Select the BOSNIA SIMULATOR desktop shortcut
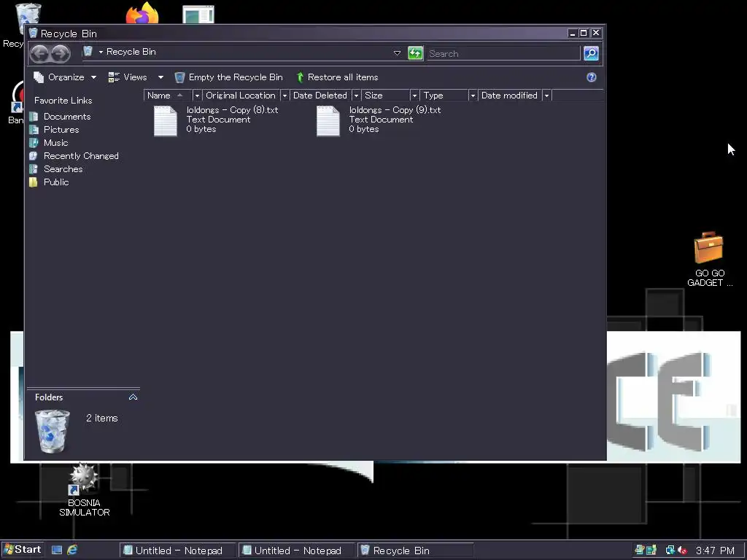 [85, 489]
